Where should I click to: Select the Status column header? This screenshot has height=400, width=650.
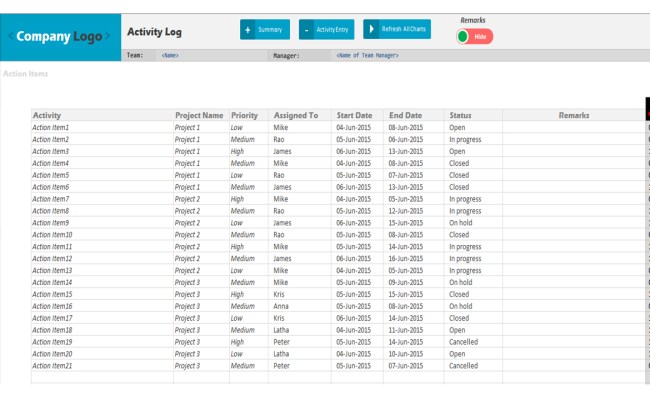pos(473,115)
